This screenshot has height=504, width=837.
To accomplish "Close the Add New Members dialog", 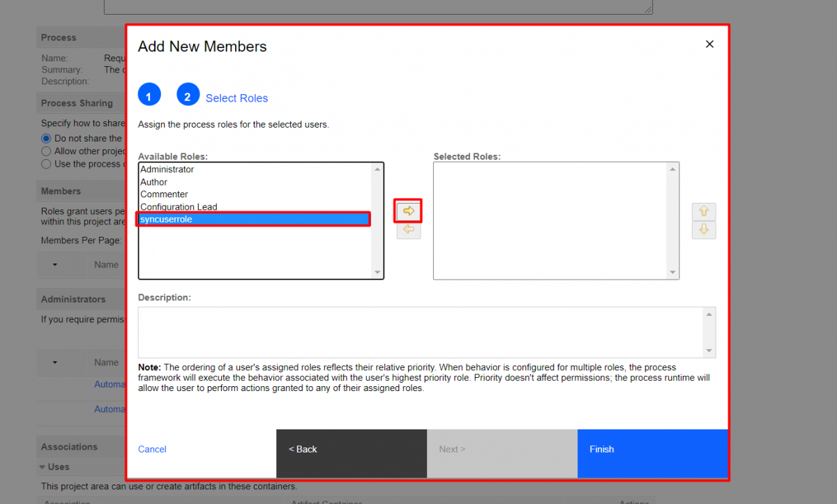I will tap(709, 44).
